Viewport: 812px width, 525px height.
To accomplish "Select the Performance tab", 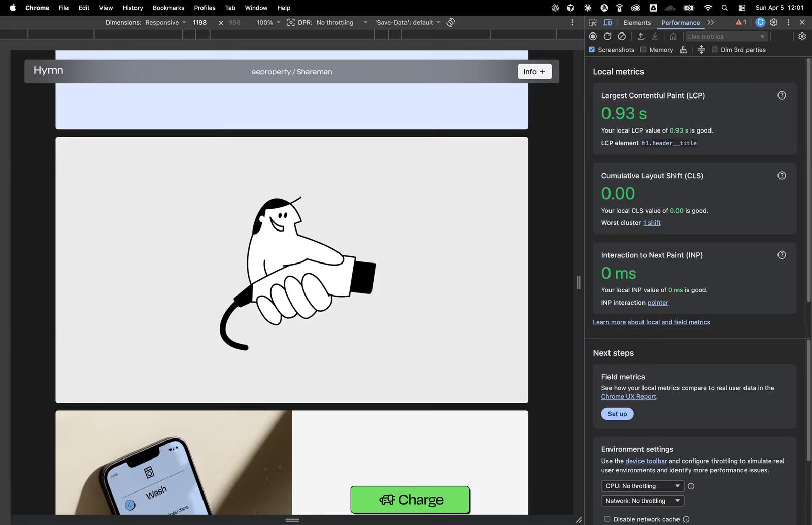I will tap(681, 22).
